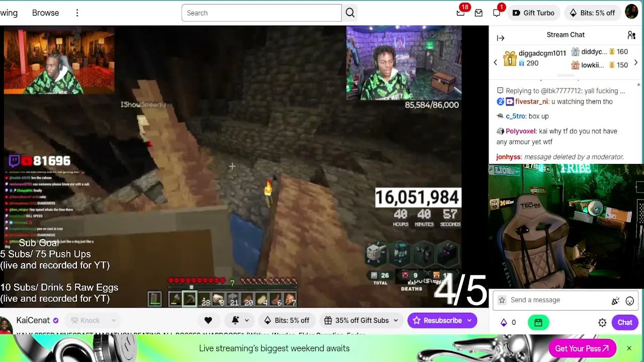The height and width of the screenshot is (362, 644).
Task: Click the green icon button beside channel points
Action: coord(538,322)
